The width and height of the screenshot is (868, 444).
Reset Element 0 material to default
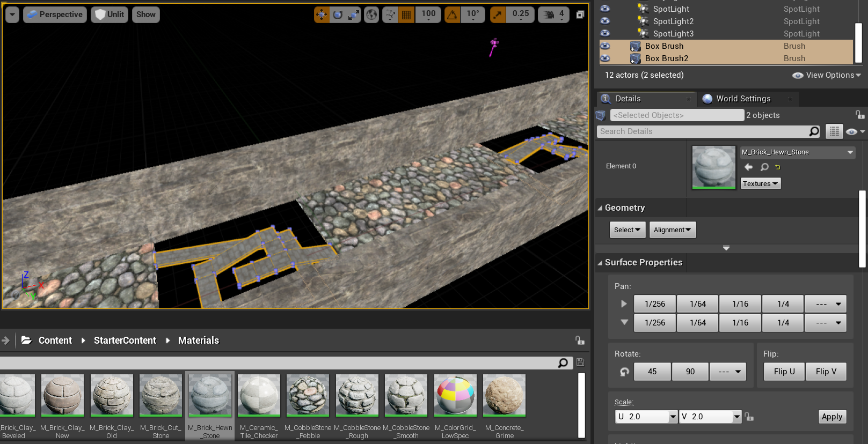point(777,167)
